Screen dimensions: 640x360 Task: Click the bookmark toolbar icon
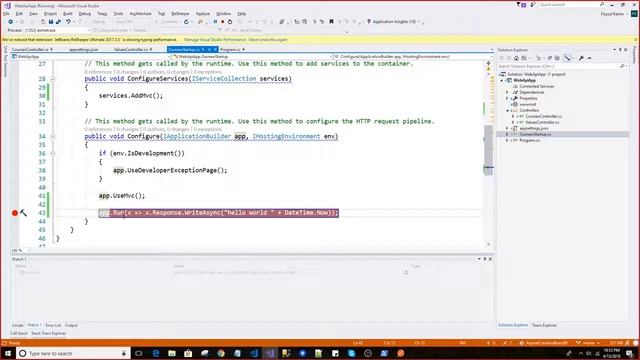pos(331,22)
